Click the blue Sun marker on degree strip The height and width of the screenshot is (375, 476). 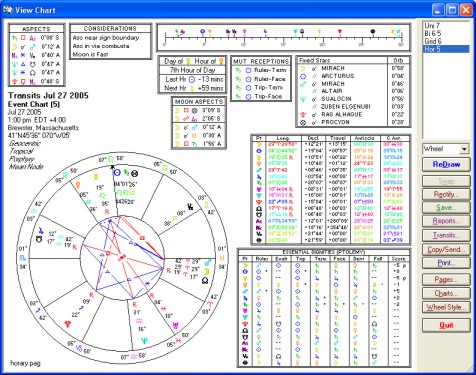[202, 32]
